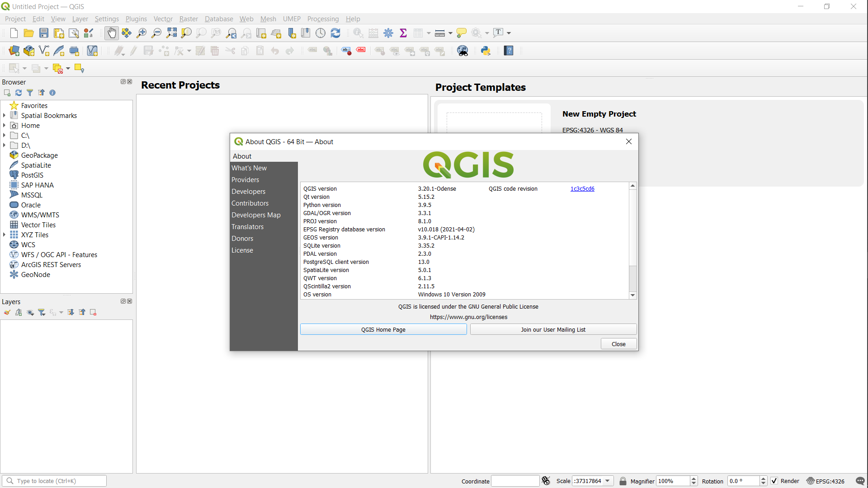Viewport: 868px width, 488px height.
Task: Expand the Spatial Bookmarks tree node
Action: (x=4, y=116)
